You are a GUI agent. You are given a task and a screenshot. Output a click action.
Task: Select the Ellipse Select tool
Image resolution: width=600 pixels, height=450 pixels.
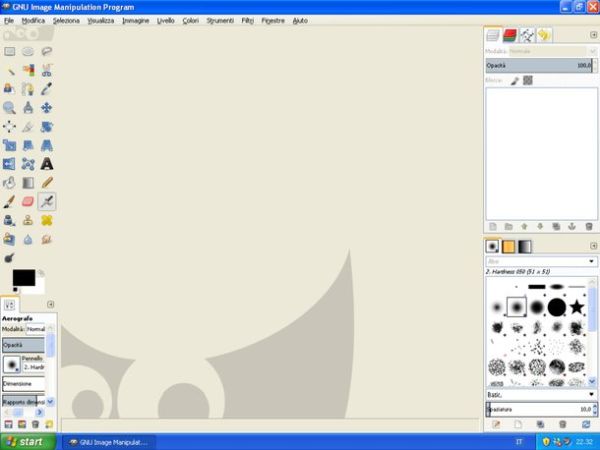(x=28, y=51)
